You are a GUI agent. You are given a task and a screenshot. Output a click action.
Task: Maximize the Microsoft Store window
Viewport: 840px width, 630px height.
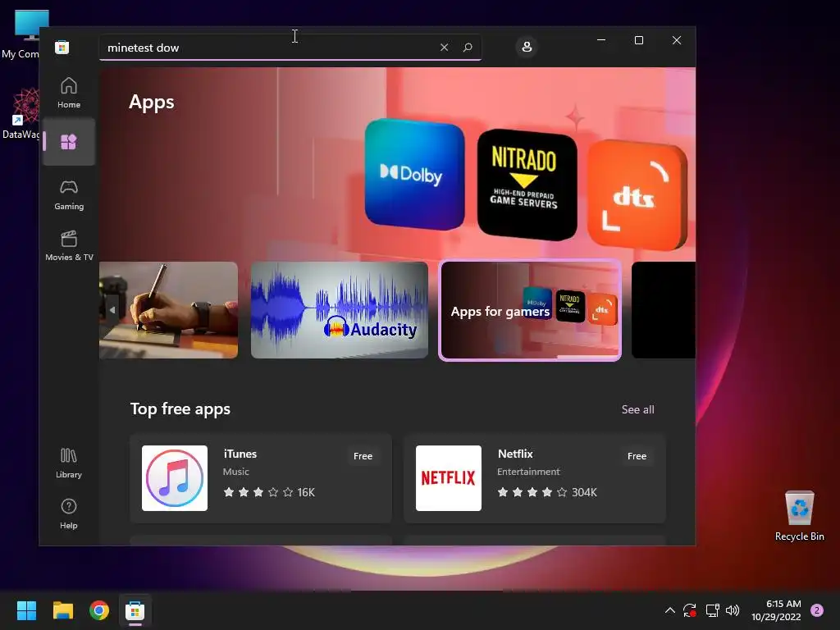point(638,40)
